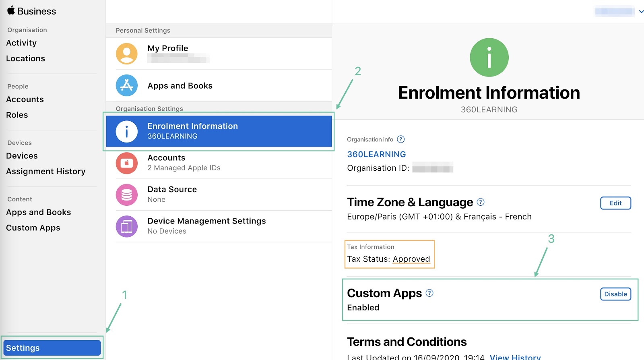Screen dimensions: 644x360
Task: Click Edit for Time Zone & Language
Action: pos(615,203)
